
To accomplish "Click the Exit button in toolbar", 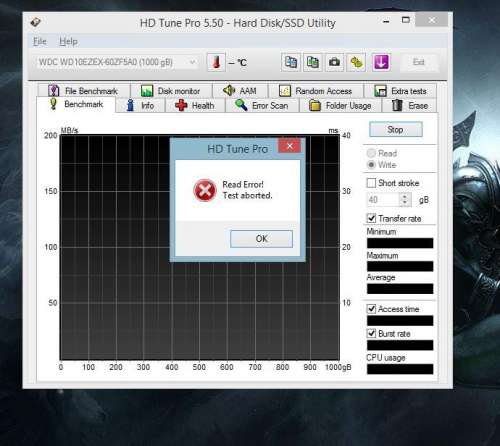I will point(419,62).
